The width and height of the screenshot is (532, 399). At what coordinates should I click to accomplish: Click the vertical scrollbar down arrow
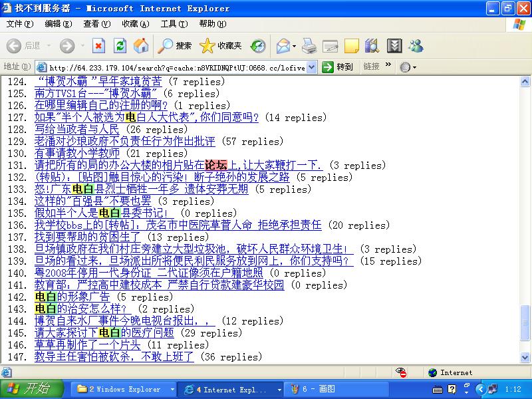(x=525, y=357)
